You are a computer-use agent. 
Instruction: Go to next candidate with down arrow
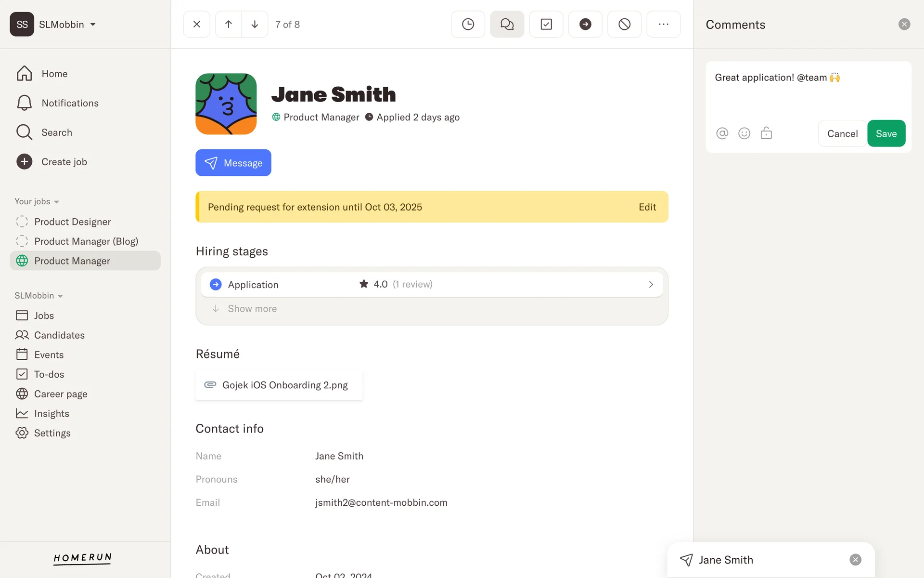[255, 24]
